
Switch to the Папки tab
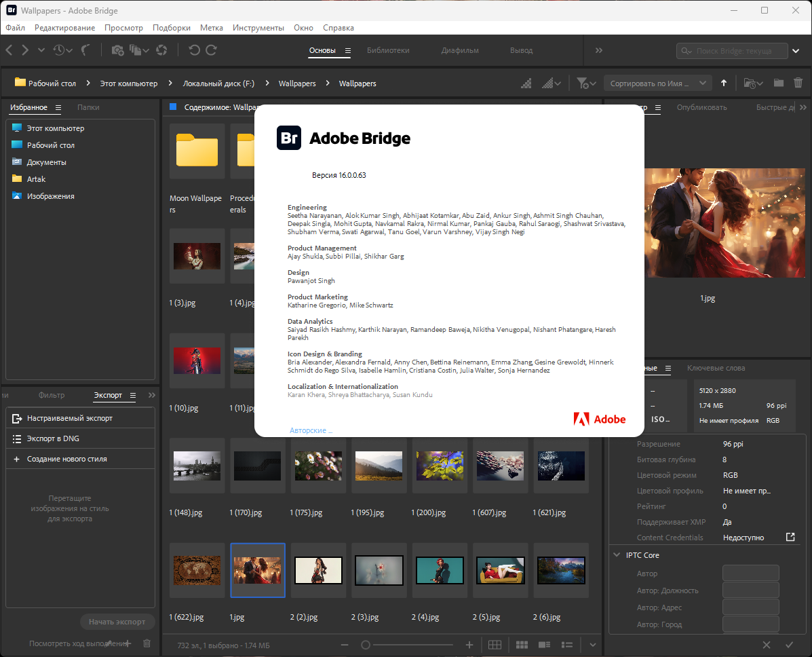point(88,107)
